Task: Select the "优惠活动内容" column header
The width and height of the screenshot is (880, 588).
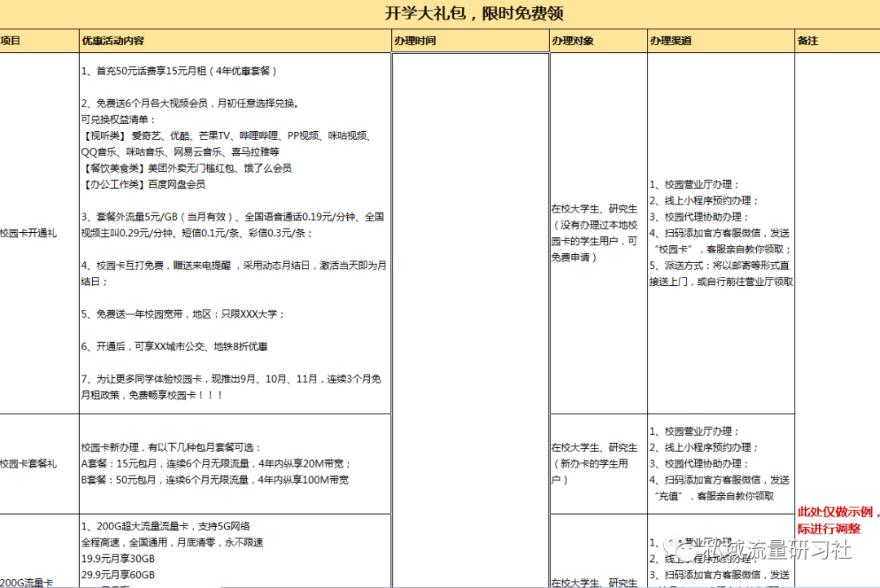Action: (x=112, y=41)
